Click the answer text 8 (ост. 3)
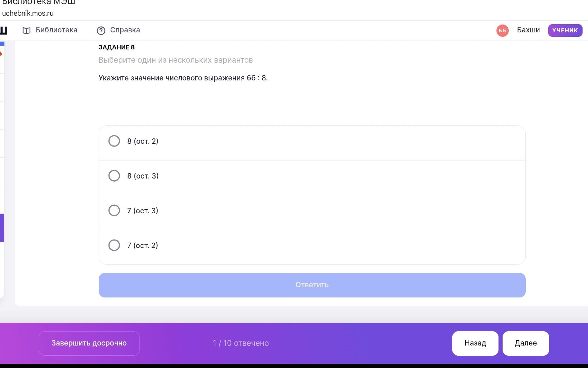The width and height of the screenshot is (588, 368). click(x=143, y=176)
